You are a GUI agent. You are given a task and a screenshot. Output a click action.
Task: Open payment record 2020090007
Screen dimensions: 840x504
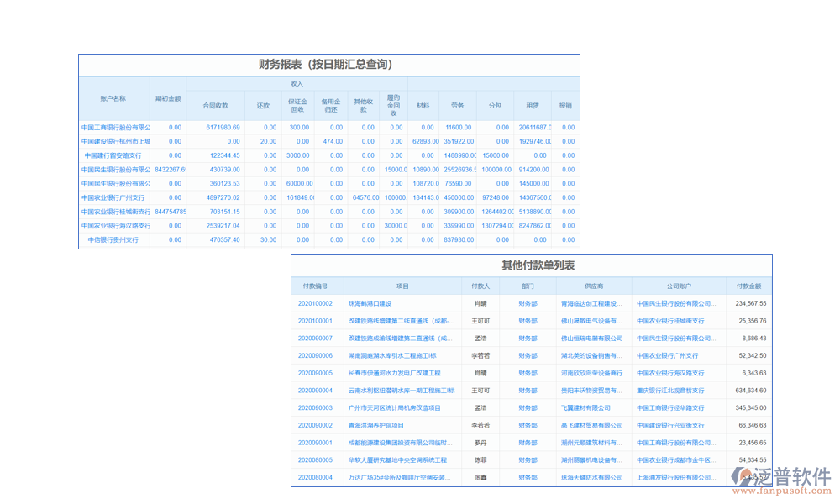[x=315, y=339]
